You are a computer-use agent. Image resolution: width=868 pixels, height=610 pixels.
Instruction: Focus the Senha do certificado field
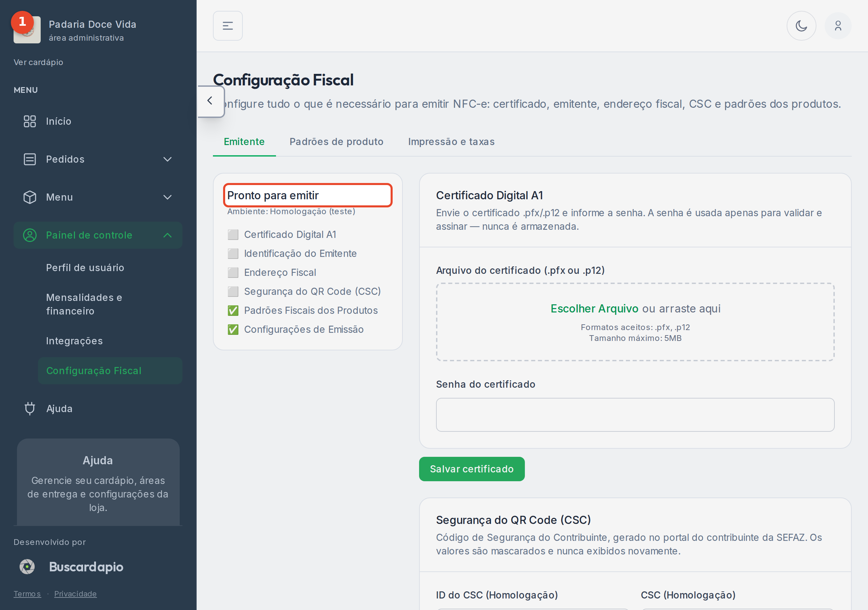pyautogui.click(x=635, y=414)
